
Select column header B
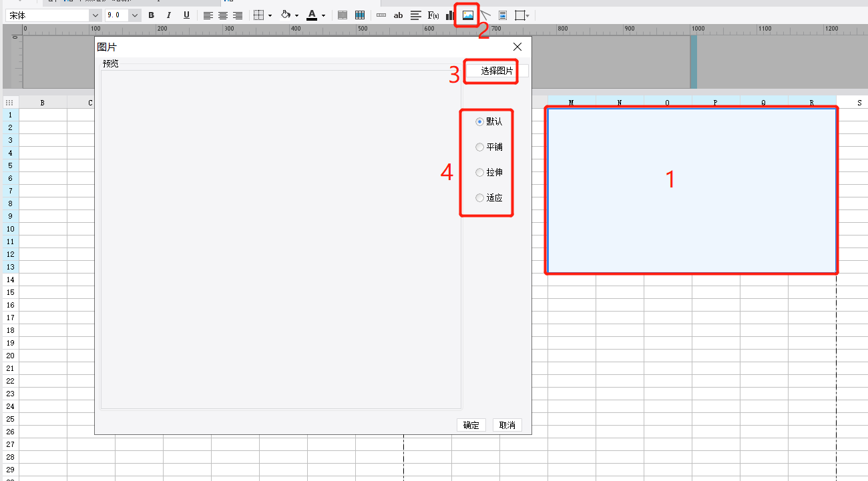[x=43, y=103]
